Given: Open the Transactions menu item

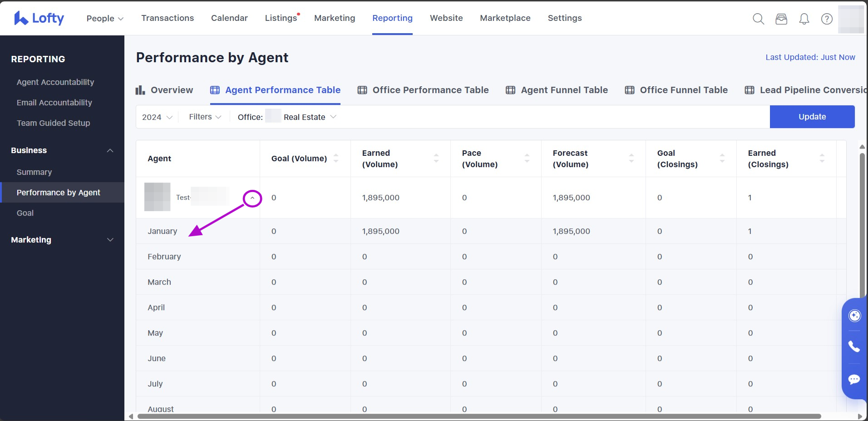Looking at the screenshot, I should 168,18.
